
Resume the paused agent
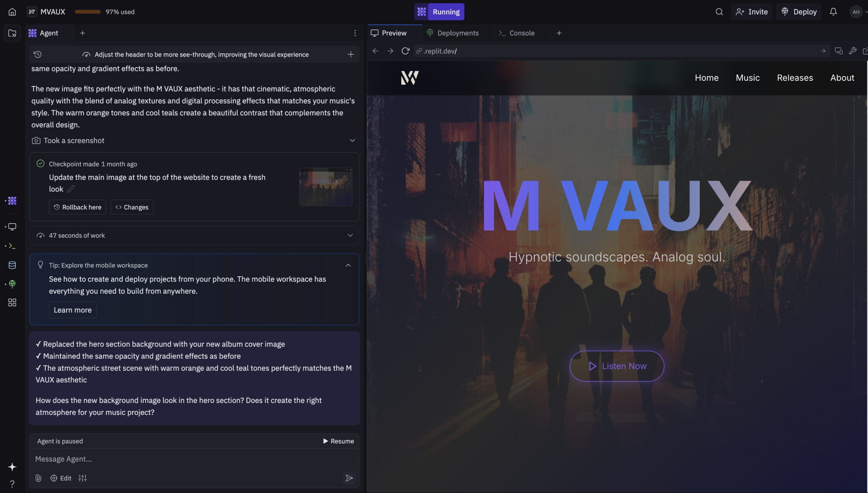[x=338, y=441]
